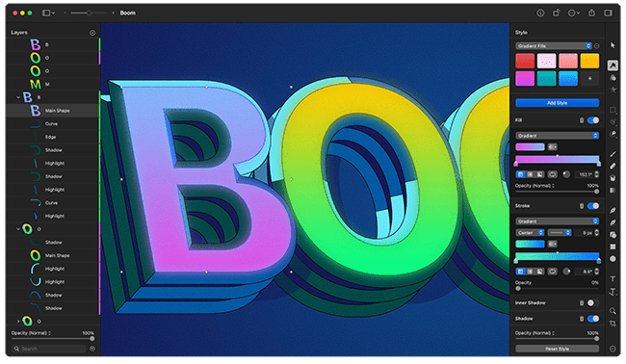This screenshot has width=626, height=364.
Task: Open the Stroke type Gradient dropdown
Action: (x=558, y=221)
